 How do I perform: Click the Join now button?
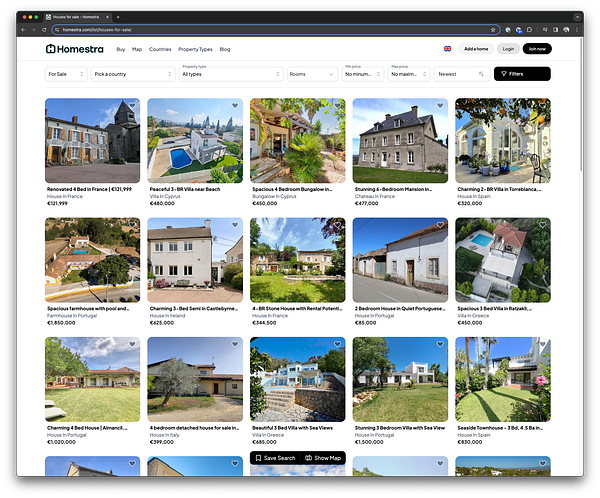click(x=537, y=49)
